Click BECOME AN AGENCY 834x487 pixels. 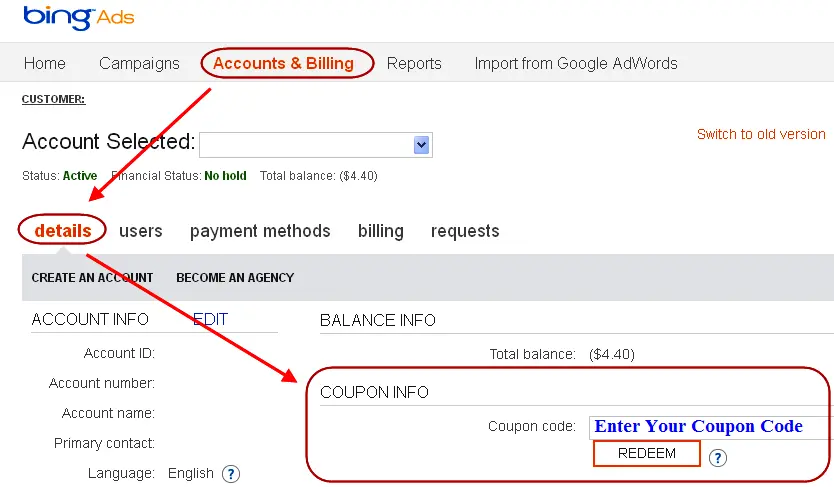click(235, 278)
